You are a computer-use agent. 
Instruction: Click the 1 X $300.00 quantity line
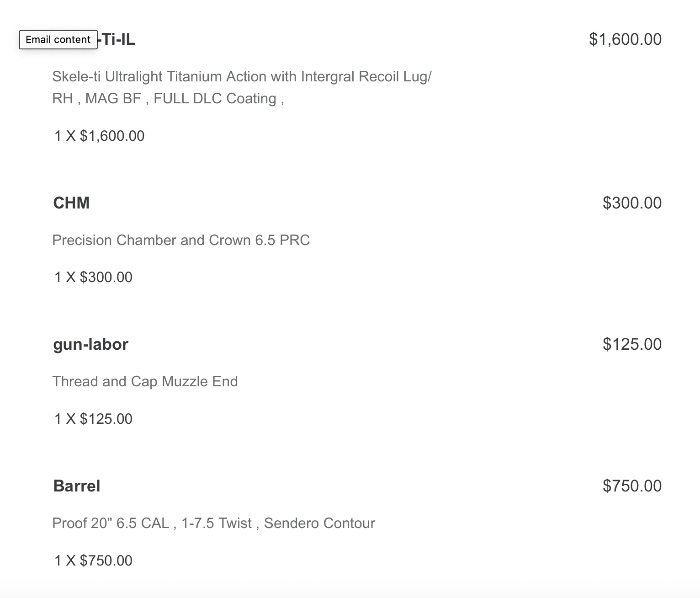(93, 277)
